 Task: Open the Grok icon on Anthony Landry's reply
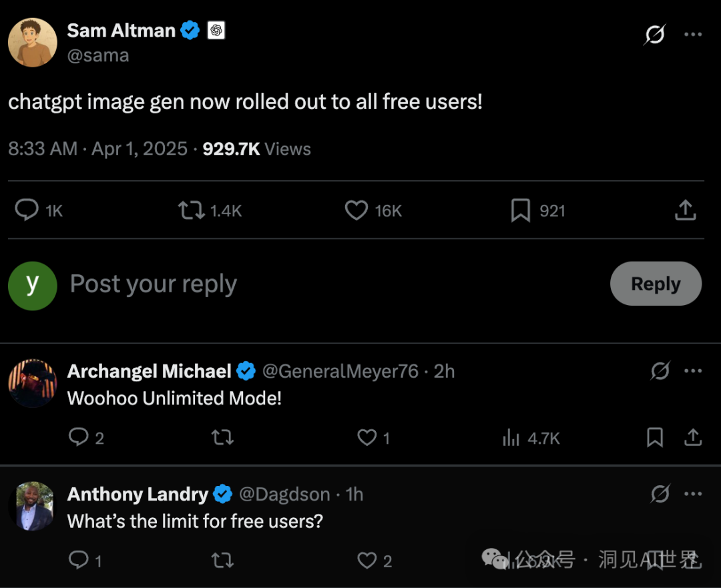pos(660,494)
